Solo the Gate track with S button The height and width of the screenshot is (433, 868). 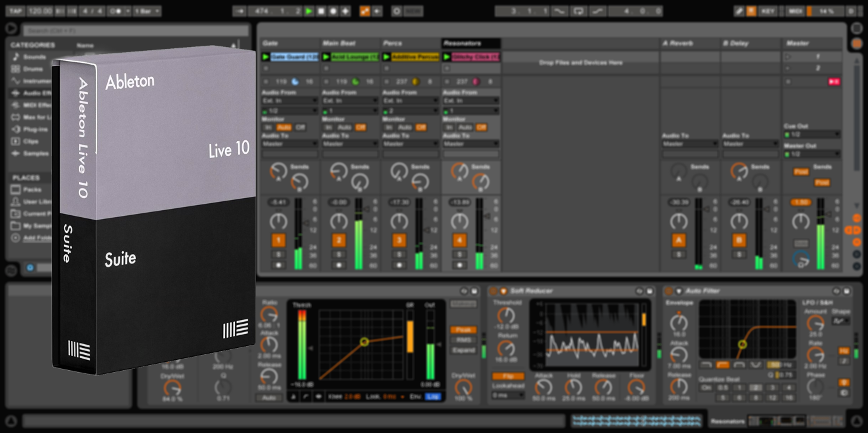(x=278, y=255)
